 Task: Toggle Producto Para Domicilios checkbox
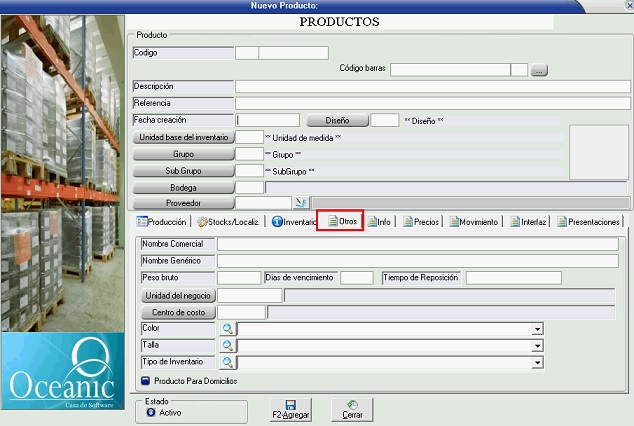(x=145, y=381)
